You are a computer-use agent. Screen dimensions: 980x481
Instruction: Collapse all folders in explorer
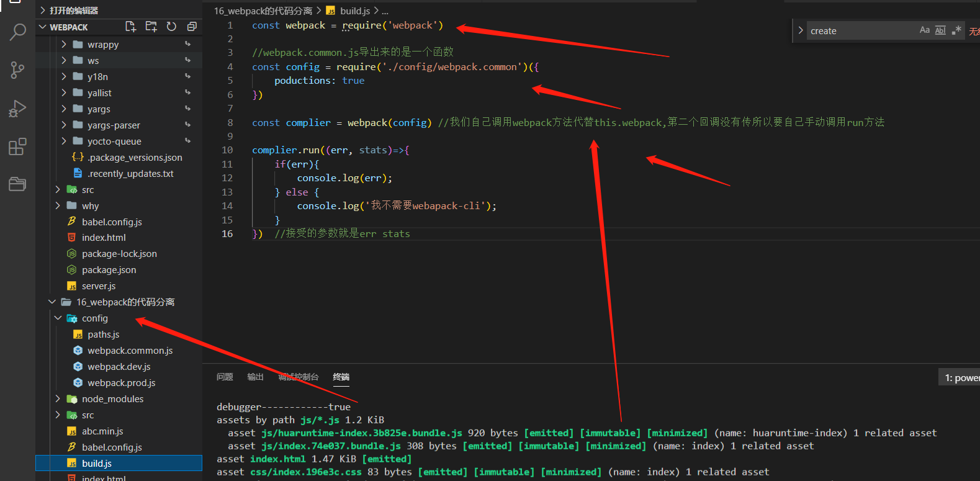pos(192,26)
